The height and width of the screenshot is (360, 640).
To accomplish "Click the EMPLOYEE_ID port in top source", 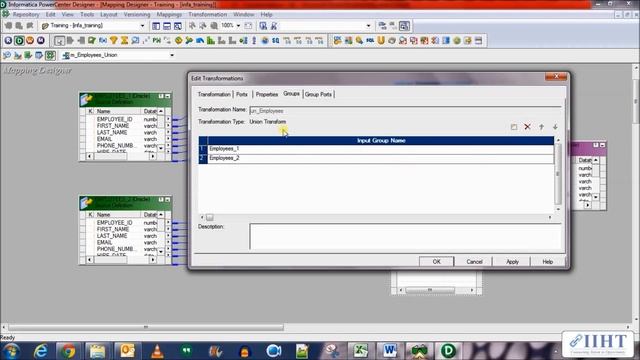I will pos(115,119).
